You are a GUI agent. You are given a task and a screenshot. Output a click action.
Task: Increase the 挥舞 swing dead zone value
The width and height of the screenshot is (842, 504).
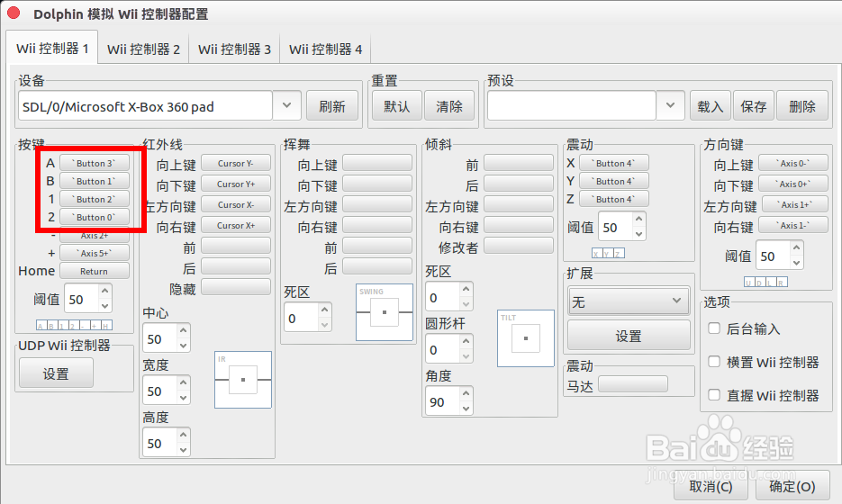click(x=324, y=310)
